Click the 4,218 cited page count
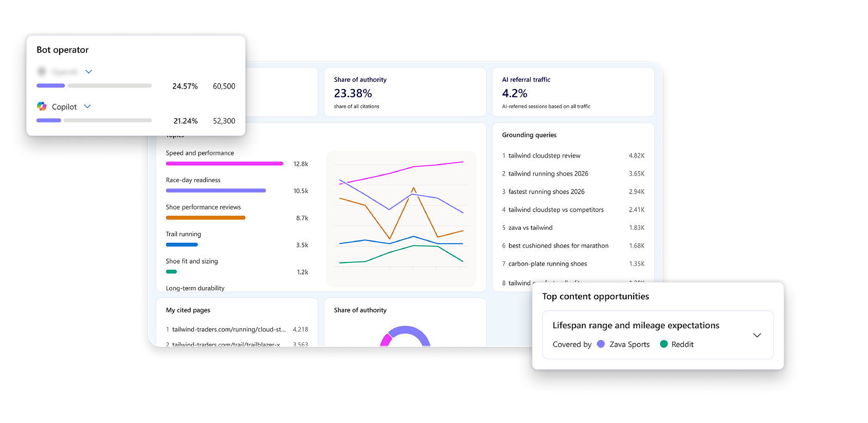 pyautogui.click(x=300, y=329)
